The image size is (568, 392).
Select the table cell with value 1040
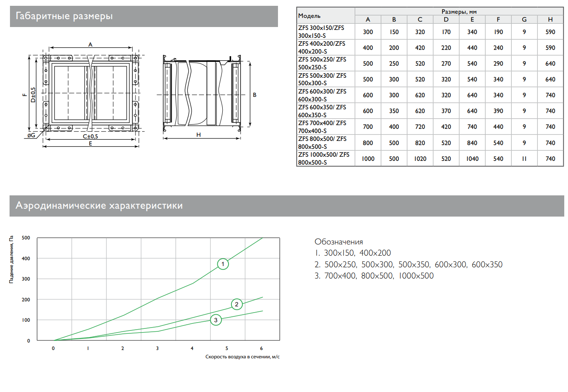(472, 159)
